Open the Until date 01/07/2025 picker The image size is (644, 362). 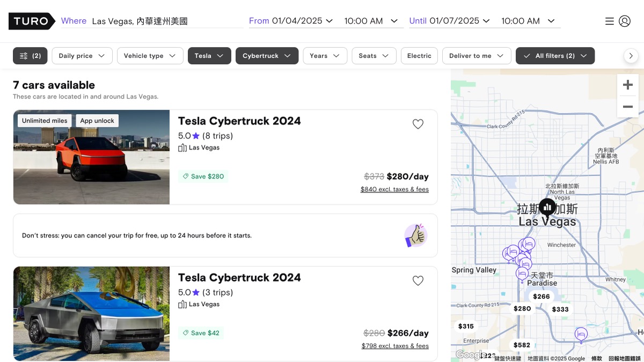point(460,21)
